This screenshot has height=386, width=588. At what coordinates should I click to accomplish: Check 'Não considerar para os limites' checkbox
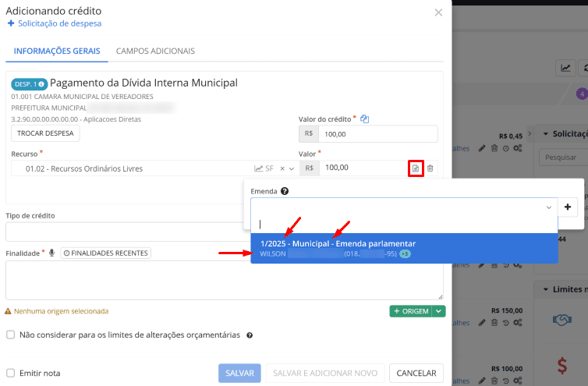pos(11,335)
